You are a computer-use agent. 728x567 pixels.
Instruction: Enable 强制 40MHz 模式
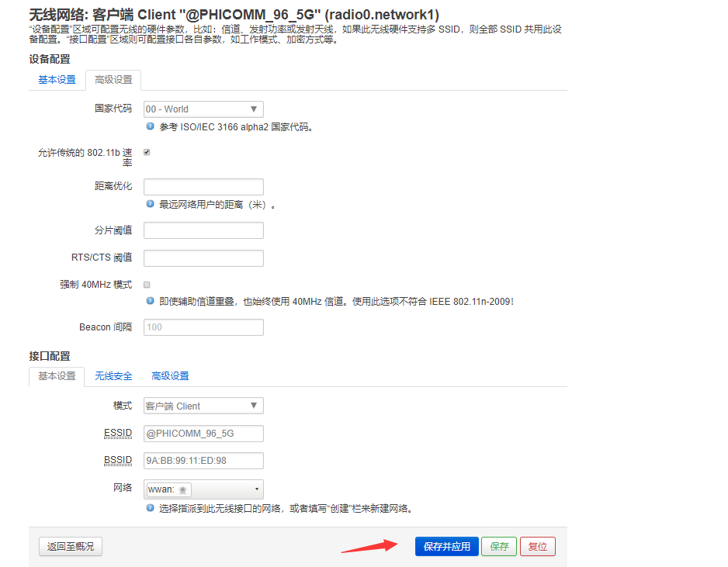(x=147, y=284)
